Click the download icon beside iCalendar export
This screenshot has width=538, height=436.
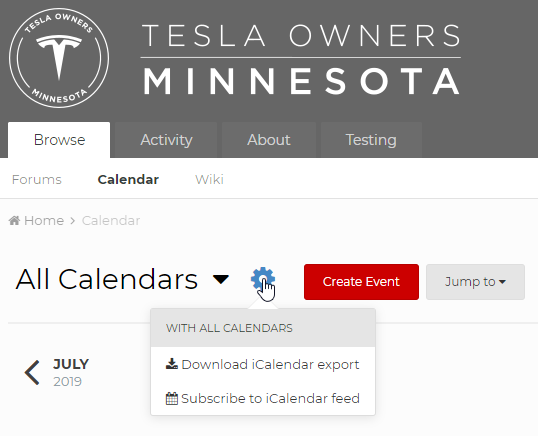click(x=172, y=364)
